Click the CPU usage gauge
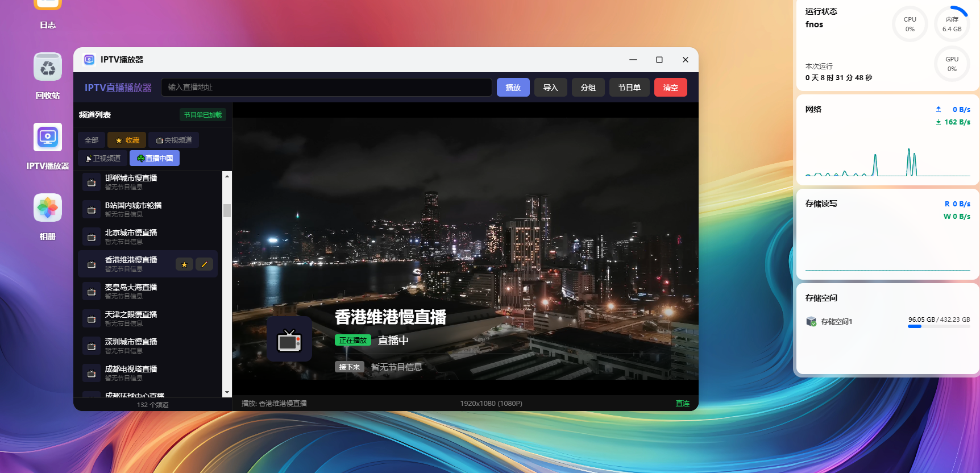The width and height of the screenshot is (980, 473). tap(910, 24)
